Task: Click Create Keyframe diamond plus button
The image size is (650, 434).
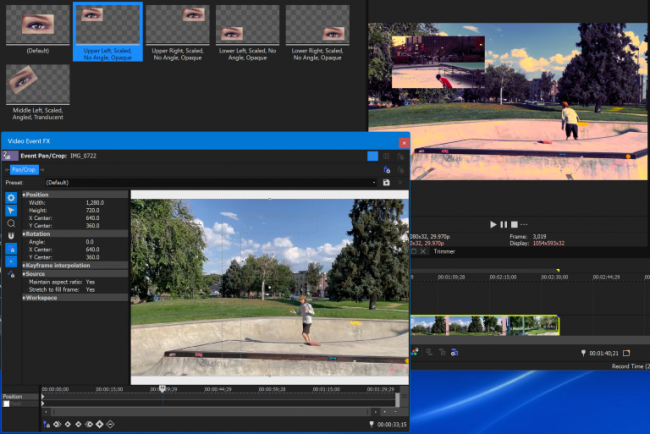Action: coord(99,424)
